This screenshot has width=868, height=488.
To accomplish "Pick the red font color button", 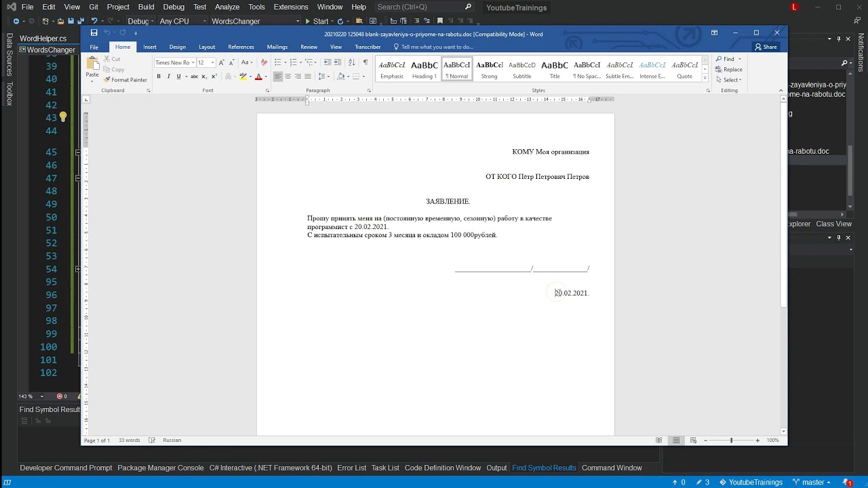I will (x=258, y=77).
